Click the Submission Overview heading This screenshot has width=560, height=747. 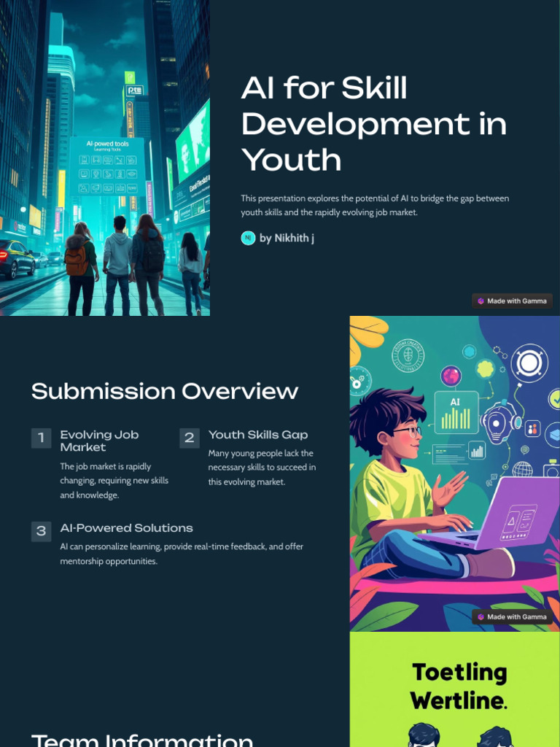[x=165, y=392]
